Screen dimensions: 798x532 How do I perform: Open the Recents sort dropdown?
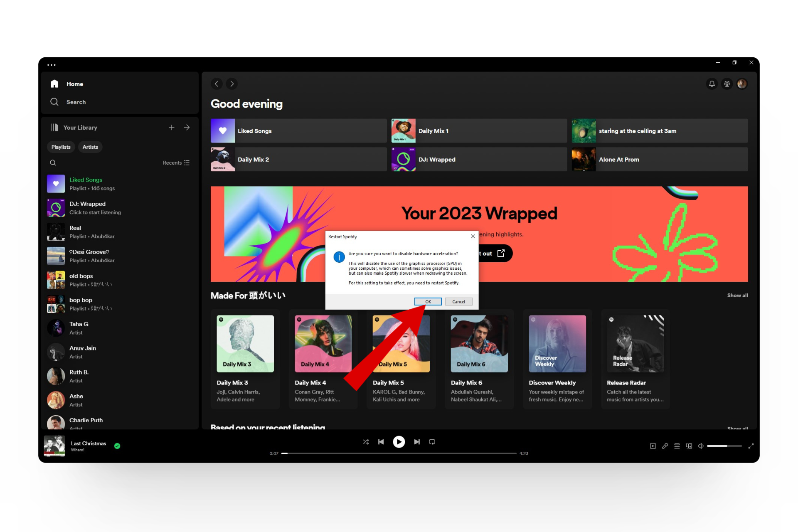coord(176,163)
